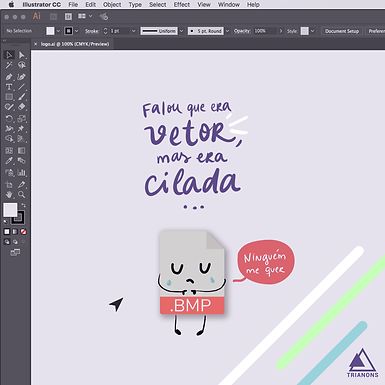The height and width of the screenshot is (385, 385).
Task: Close the logo.ai document tab
Action: pos(36,44)
